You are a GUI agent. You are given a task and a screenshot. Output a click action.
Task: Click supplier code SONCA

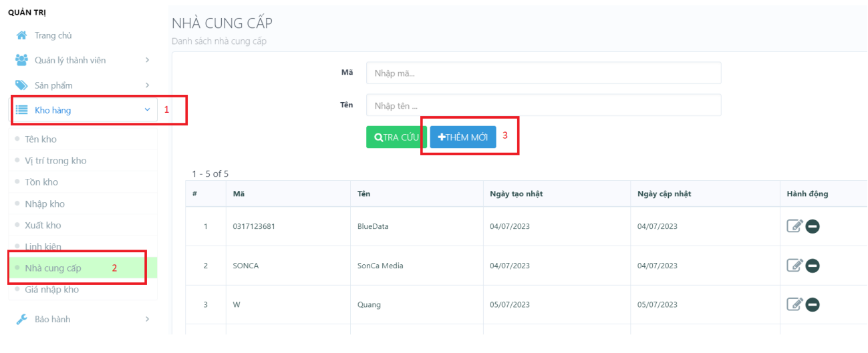tap(246, 266)
